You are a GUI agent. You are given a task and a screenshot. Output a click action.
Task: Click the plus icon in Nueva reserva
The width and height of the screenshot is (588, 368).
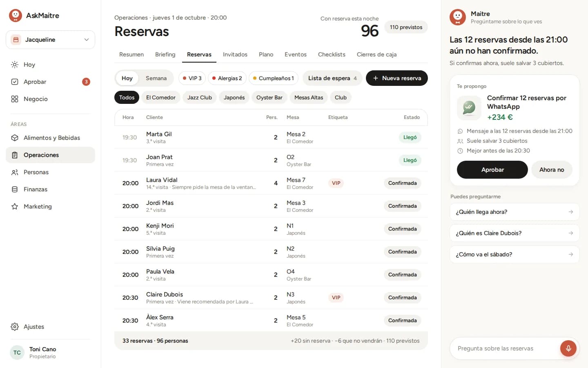coord(376,78)
